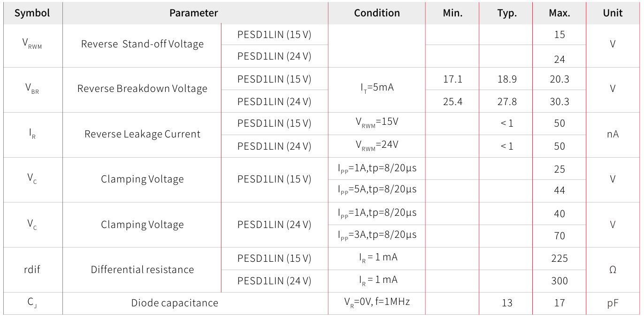644x319 pixels.
Task: Click the IT=5mA condition cell
Action: [377, 88]
